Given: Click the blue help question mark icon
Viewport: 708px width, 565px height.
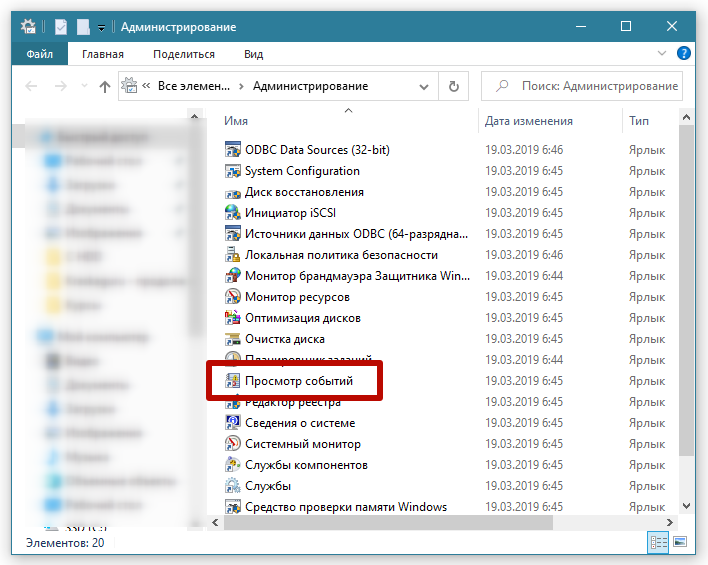Looking at the screenshot, I should pyautogui.click(x=684, y=54).
